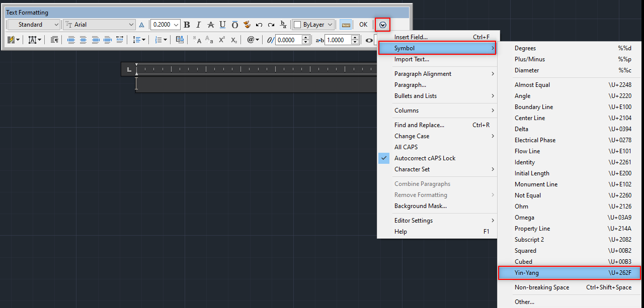This screenshot has width=644, height=308.
Task: Increase the oblique angle with the up stepper
Action: point(306,38)
